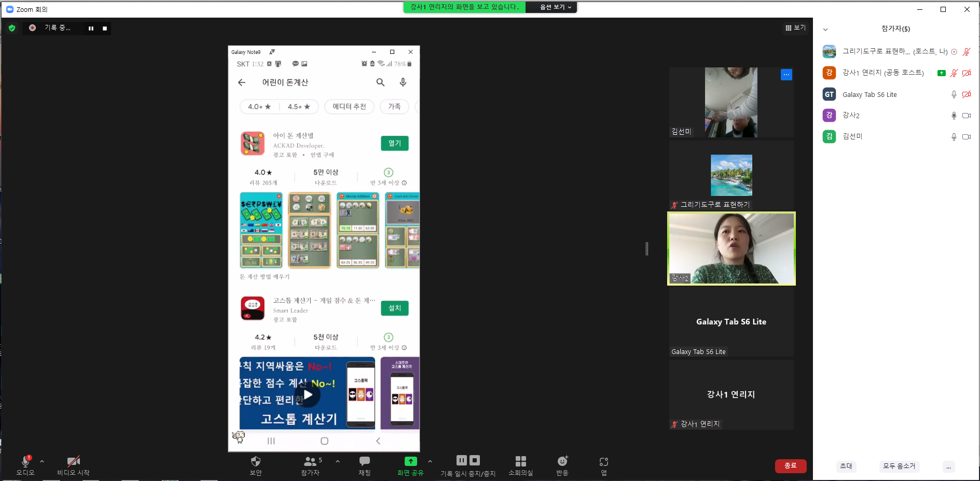Open the Apps button

(x=604, y=465)
